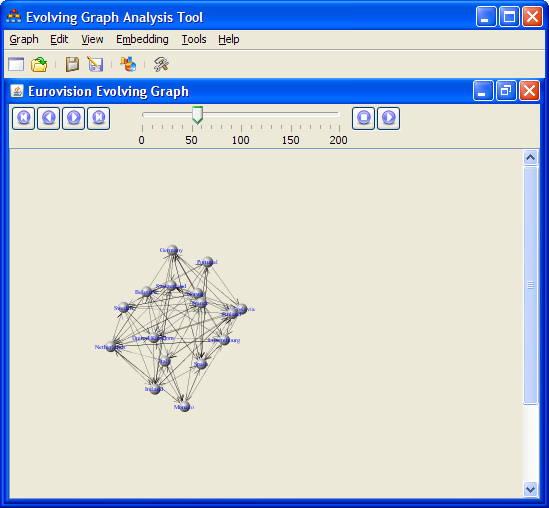This screenshot has width=549, height=508.
Task: Select the United Kingdom node
Action: (154, 338)
